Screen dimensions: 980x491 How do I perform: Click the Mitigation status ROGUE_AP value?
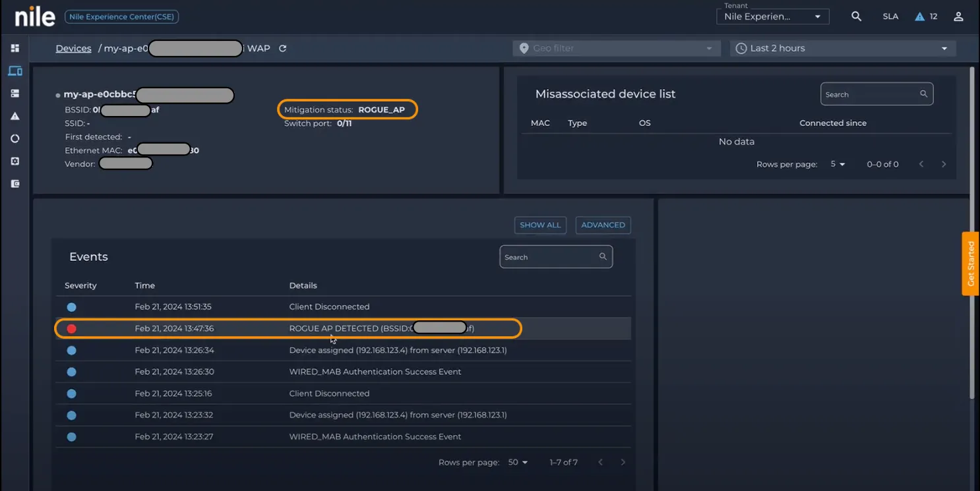[x=381, y=110]
